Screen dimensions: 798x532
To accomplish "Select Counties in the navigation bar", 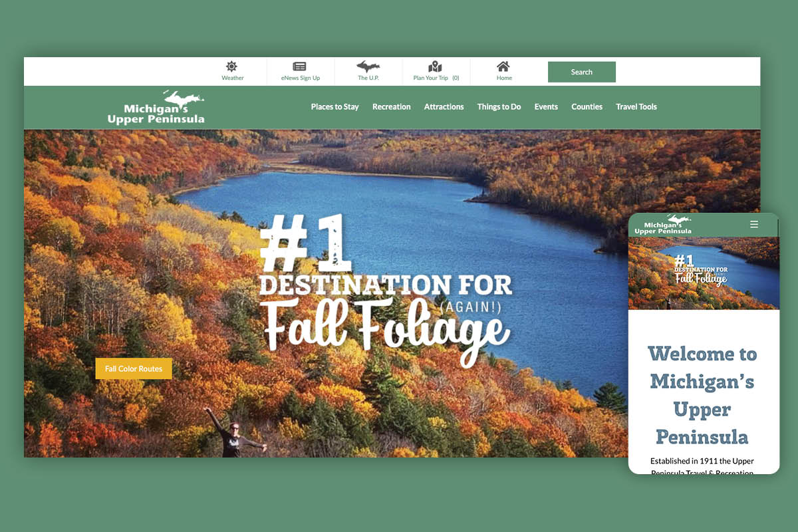I will (x=587, y=107).
